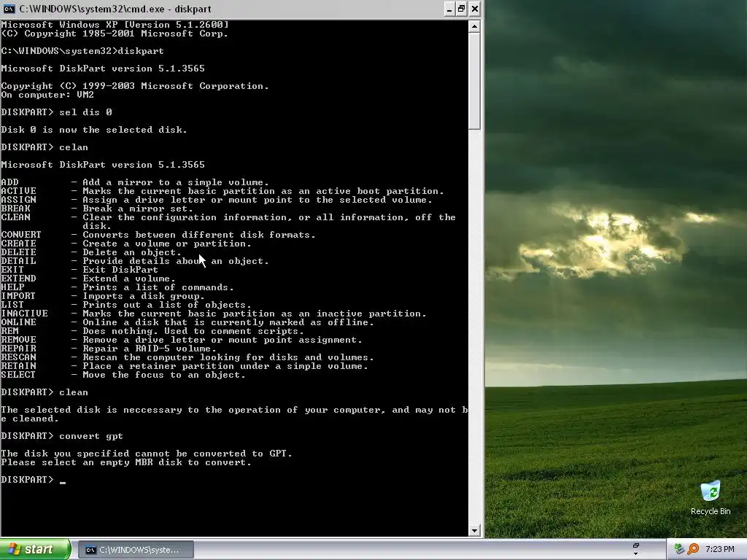Click the Safely Remove Hardware tray icon

coord(679,549)
